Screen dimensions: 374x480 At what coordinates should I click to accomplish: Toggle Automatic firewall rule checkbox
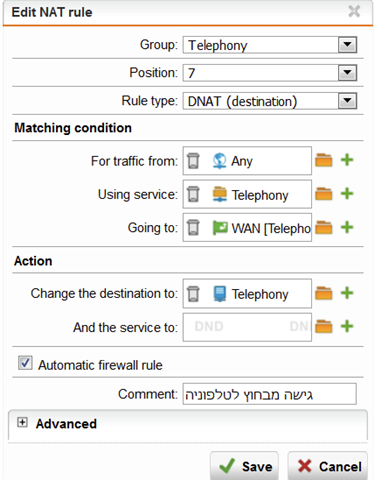tap(25, 363)
